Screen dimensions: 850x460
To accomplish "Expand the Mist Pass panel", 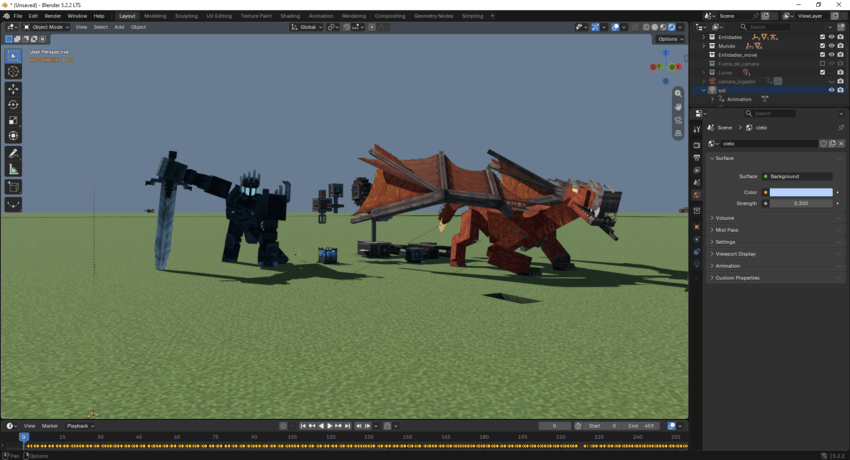I will coord(776,230).
